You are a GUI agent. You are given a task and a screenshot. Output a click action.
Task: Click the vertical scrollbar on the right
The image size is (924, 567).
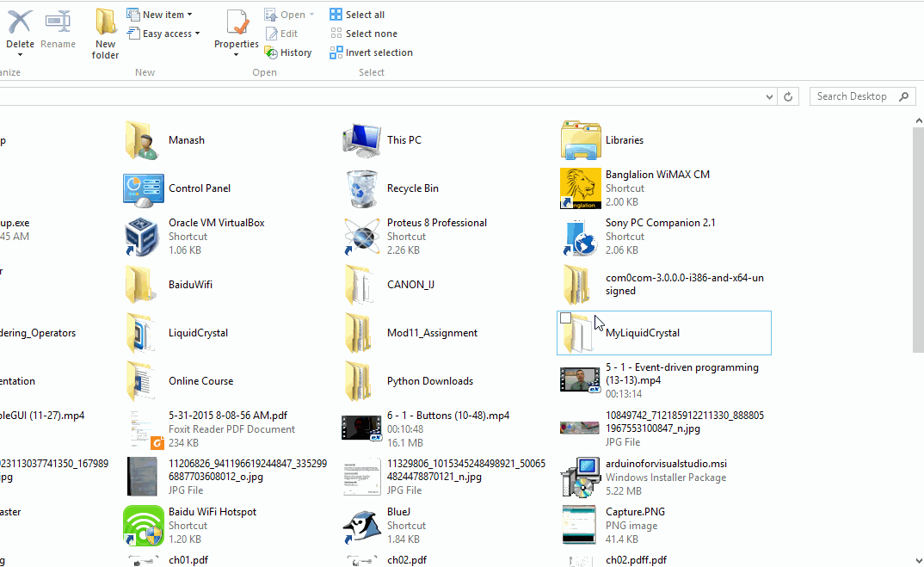coord(917,241)
